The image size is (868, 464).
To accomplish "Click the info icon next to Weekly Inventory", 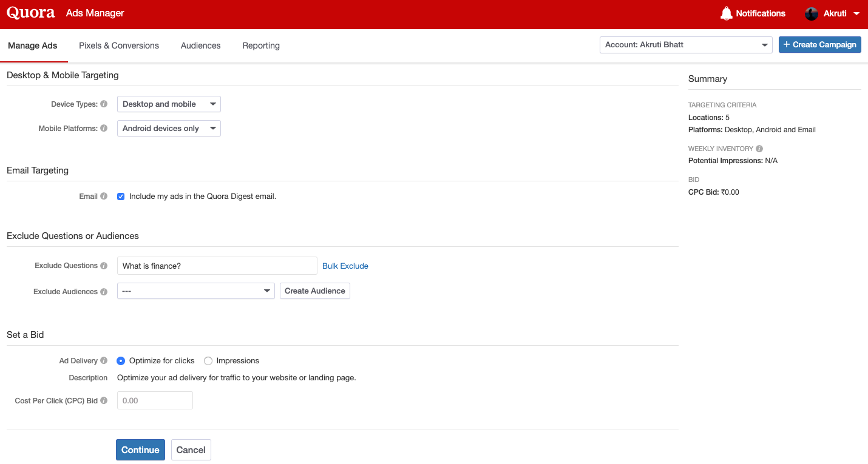I will click(x=759, y=149).
